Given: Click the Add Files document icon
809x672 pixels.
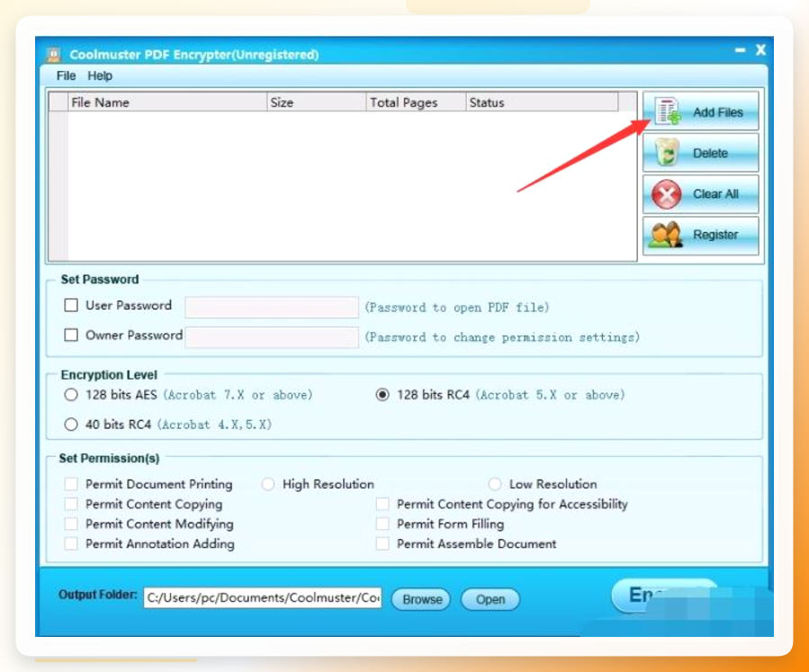Looking at the screenshot, I should (x=668, y=112).
